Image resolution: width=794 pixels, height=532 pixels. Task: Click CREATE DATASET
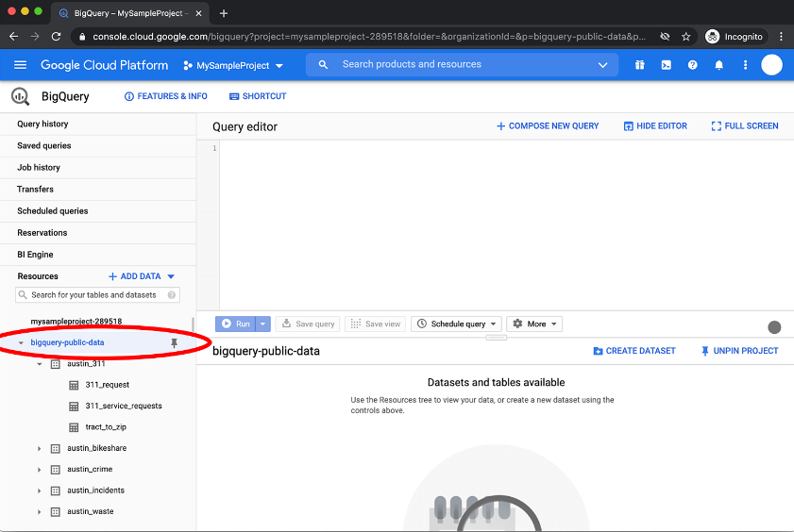click(634, 351)
